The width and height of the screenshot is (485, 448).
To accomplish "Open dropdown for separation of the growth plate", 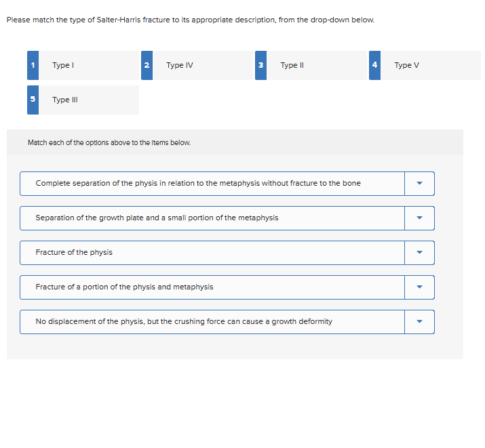I will click(x=419, y=218).
